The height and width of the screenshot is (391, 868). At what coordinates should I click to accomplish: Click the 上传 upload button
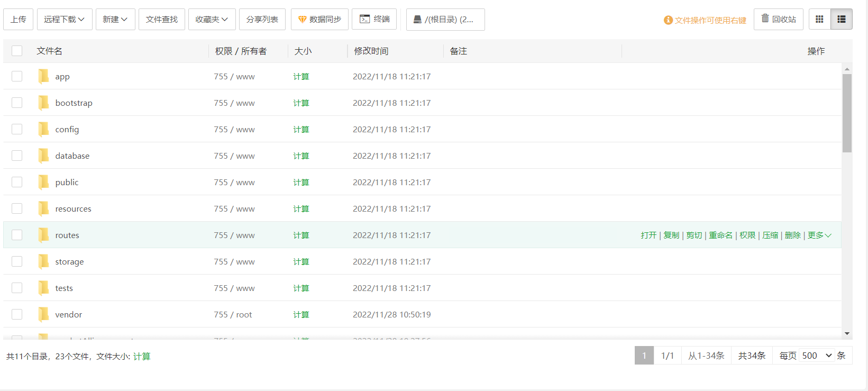click(x=18, y=19)
